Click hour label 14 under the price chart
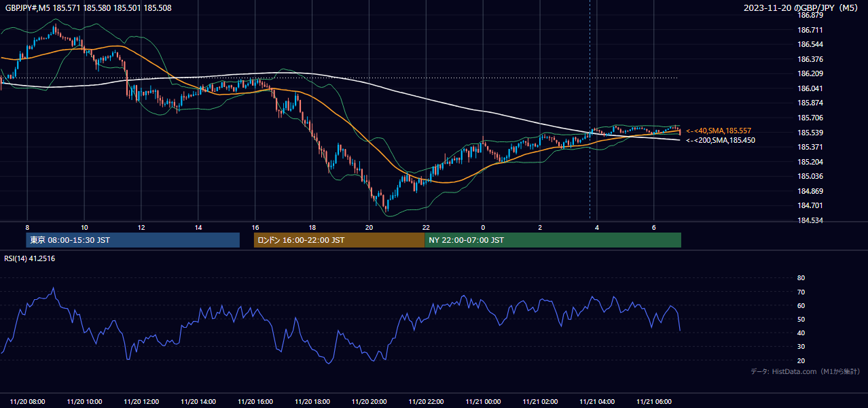 pyautogui.click(x=198, y=227)
